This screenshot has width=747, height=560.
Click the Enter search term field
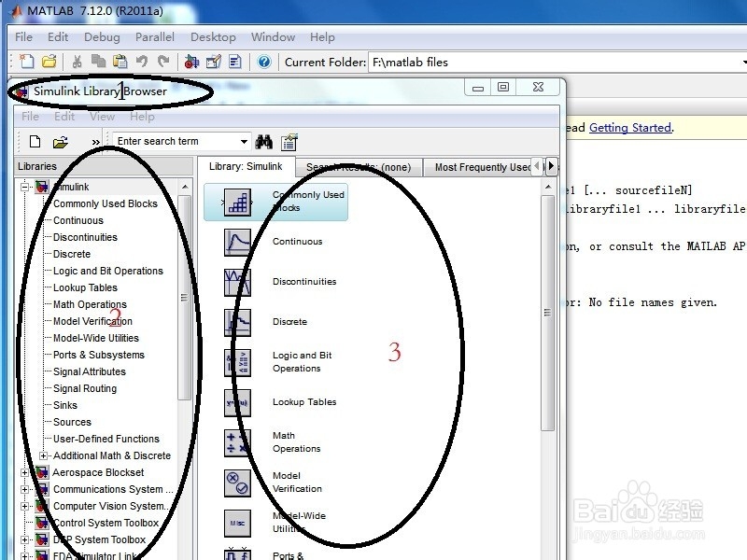pyautogui.click(x=175, y=142)
